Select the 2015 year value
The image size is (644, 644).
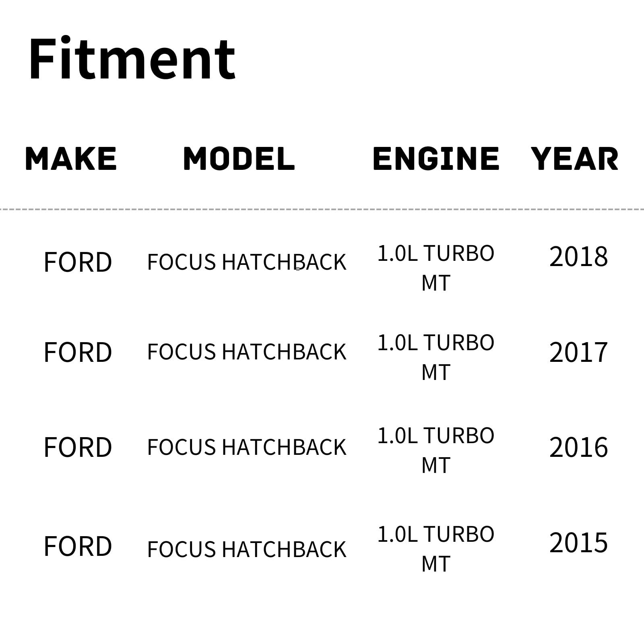[578, 543]
